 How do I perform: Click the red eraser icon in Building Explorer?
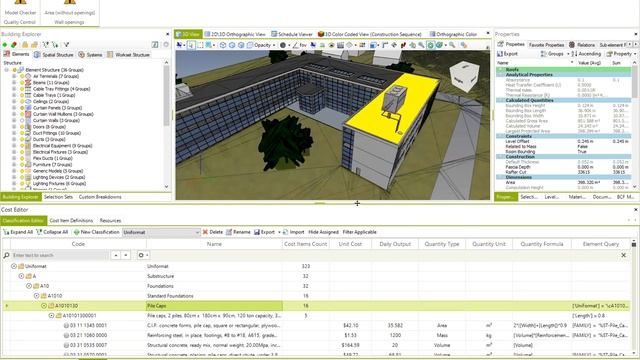[14, 44]
